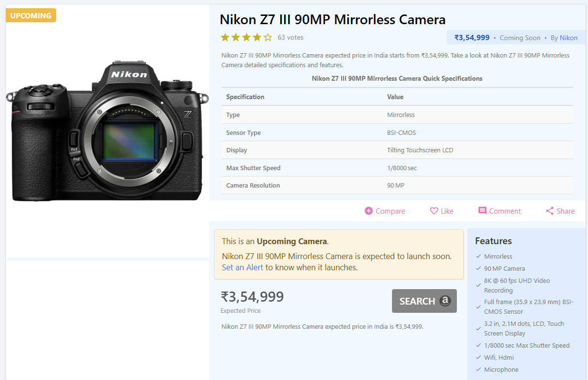588x380 pixels.
Task: Click the Share icon
Action: pyautogui.click(x=550, y=211)
